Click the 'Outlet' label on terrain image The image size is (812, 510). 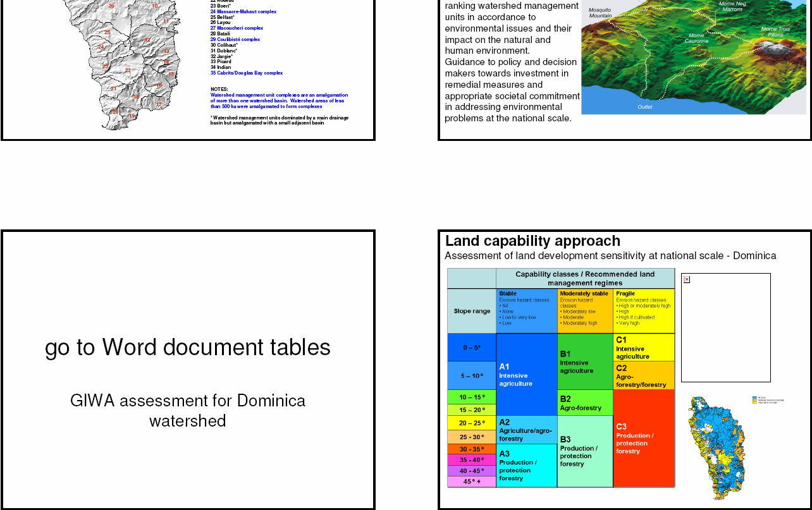click(x=644, y=107)
